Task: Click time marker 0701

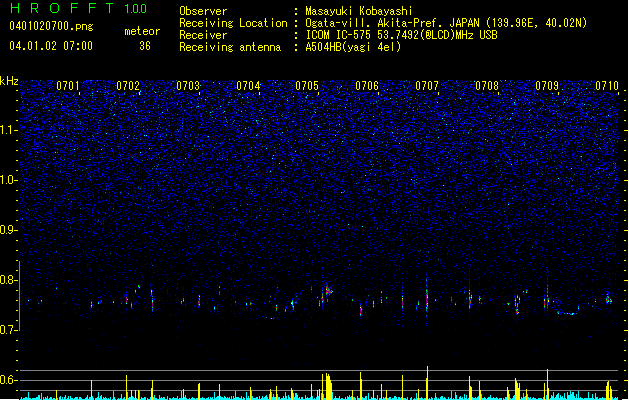Action: pos(68,86)
